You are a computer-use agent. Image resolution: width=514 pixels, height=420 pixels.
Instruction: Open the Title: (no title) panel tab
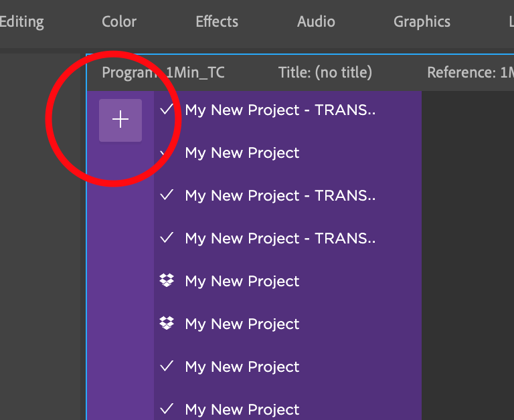coord(325,72)
